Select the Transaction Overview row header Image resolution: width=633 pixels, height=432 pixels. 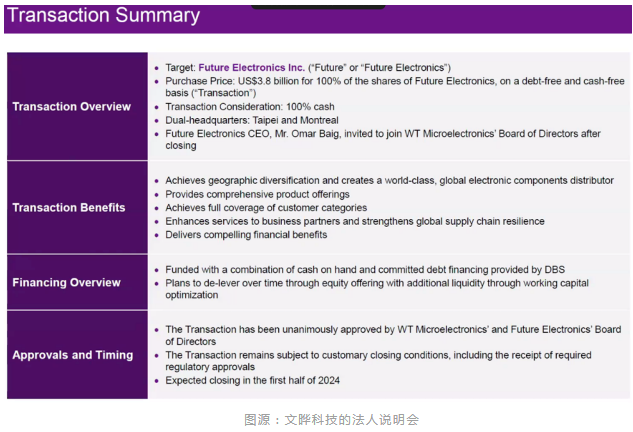point(71,107)
